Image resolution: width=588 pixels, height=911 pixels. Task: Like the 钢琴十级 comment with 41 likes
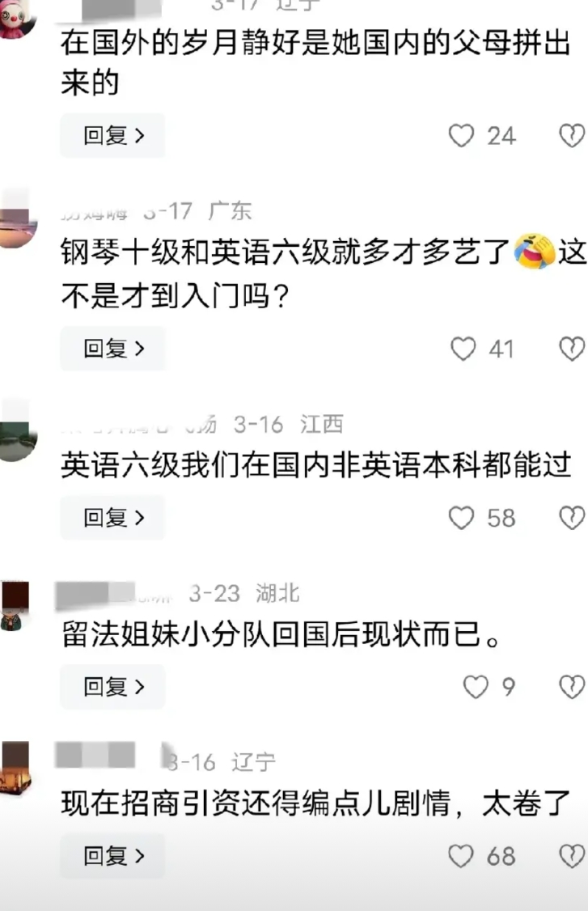[x=463, y=349]
